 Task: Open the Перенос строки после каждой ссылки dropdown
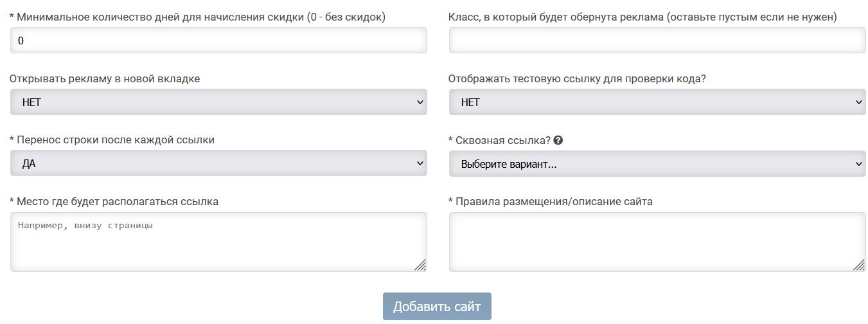(218, 164)
